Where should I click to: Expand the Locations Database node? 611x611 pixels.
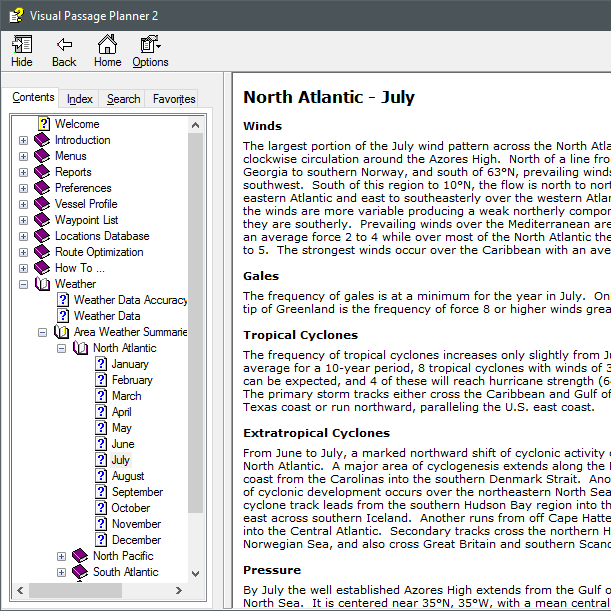point(23,237)
